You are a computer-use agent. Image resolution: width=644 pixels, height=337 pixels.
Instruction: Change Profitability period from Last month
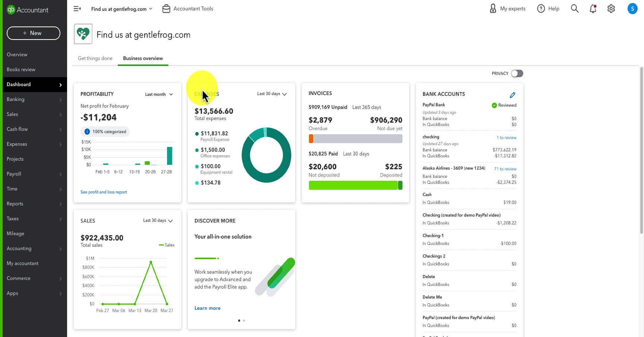(x=159, y=94)
